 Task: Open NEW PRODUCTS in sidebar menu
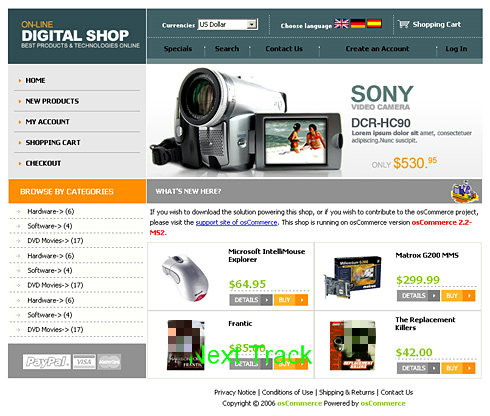(52, 101)
